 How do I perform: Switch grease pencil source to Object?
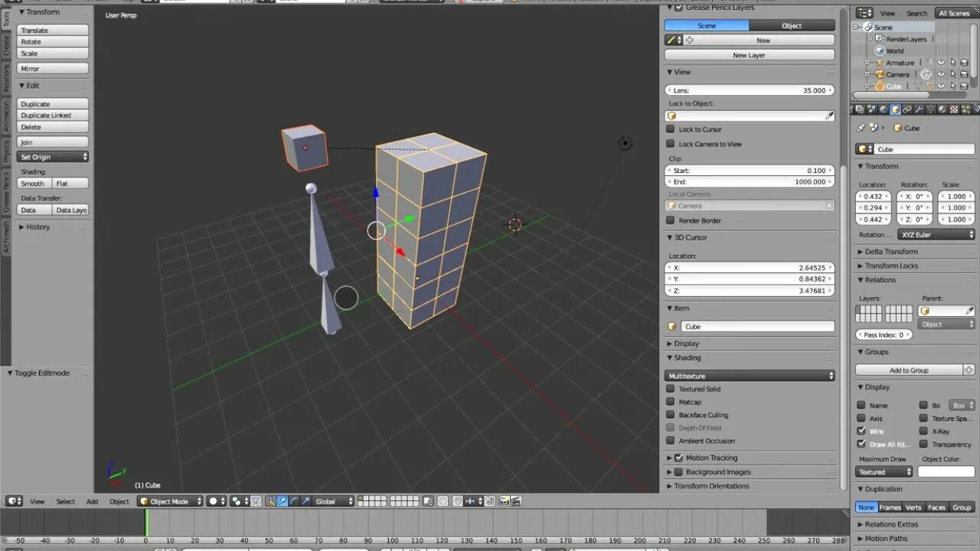792,25
